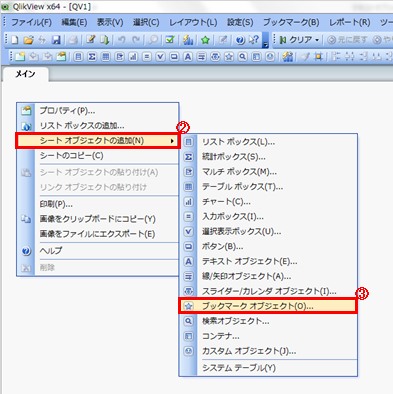Image resolution: width=393 pixels, height=394 pixels.
Task: Select ブックマーク オブジェクト(O)... from submenu
Action: click(x=268, y=306)
